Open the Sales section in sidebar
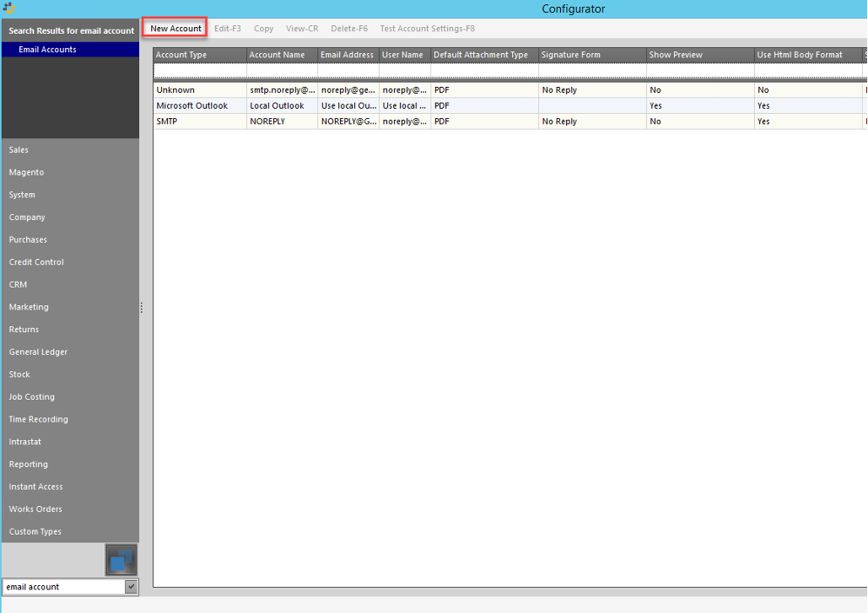The height and width of the screenshot is (613, 868). (x=19, y=150)
